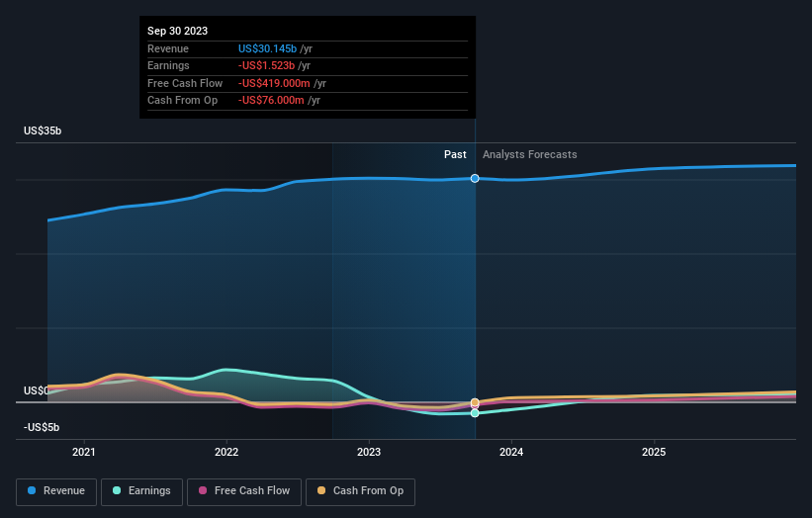The width and height of the screenshot is (812, 518).
Task: Click the 2021 x-axis label
Action: [84, 452]
